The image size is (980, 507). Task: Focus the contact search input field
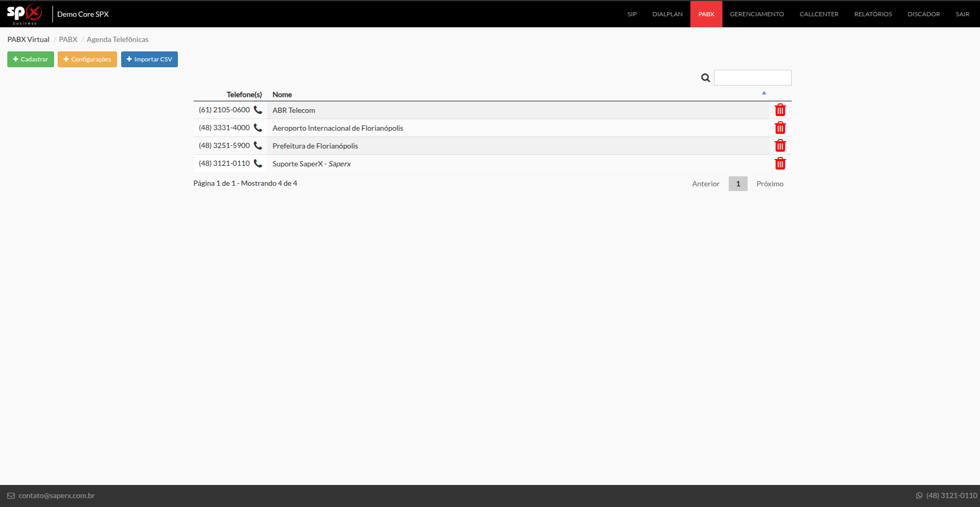pos(752,78)
